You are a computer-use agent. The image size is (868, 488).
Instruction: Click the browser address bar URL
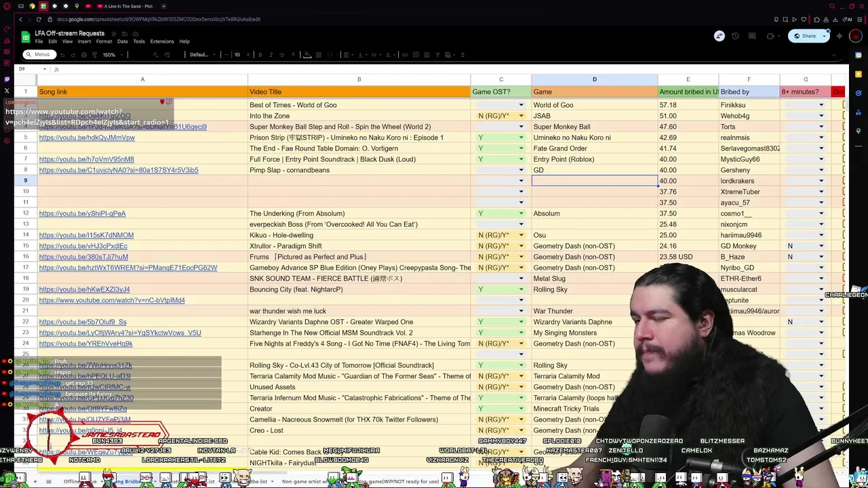[x=159, y=19]
